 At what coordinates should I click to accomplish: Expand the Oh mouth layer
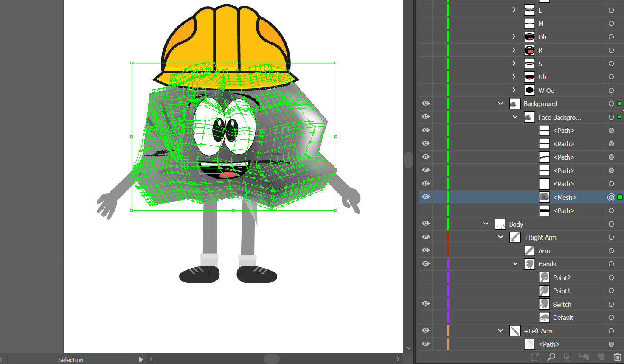[x=514, y=36]
